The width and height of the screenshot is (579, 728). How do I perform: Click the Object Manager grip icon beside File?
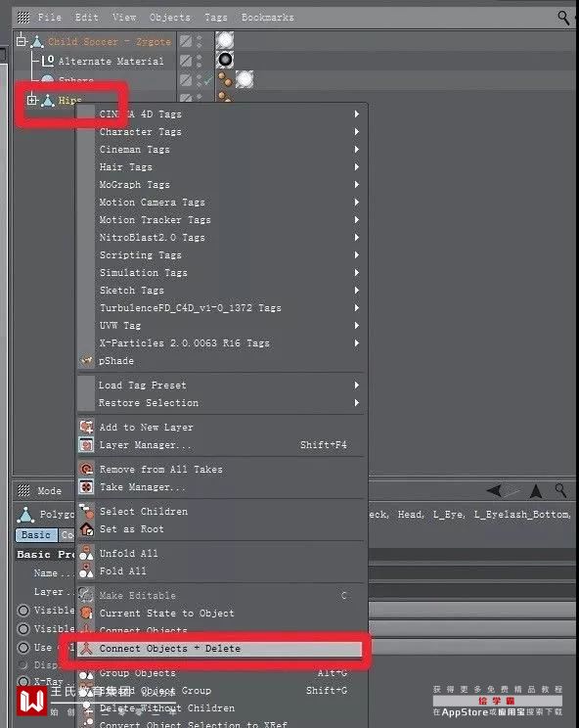click(23, 18)
